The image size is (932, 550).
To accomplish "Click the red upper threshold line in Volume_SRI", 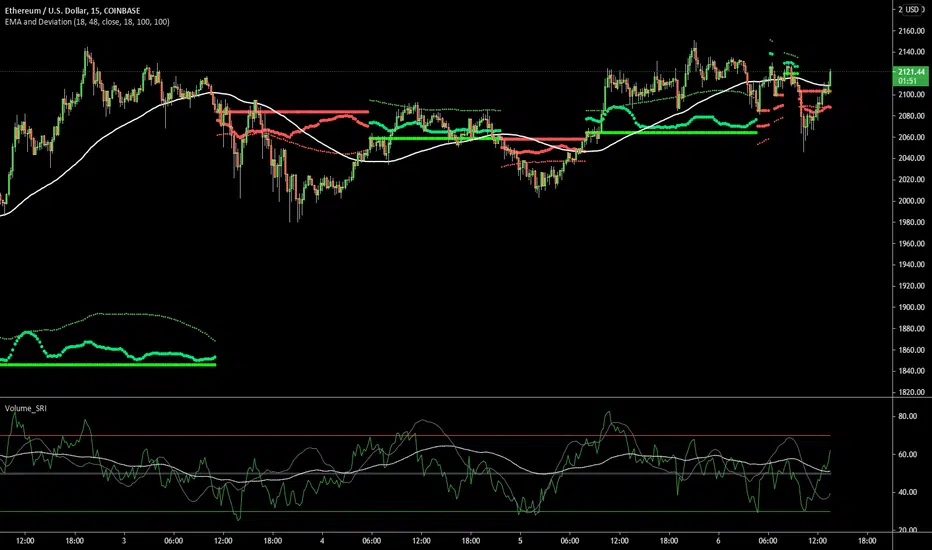I will (x=415, y=435).
